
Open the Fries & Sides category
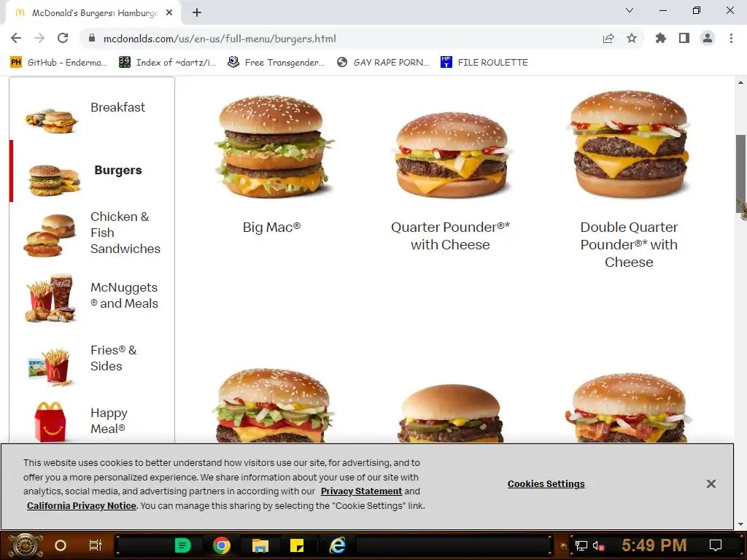coord(113,357)
